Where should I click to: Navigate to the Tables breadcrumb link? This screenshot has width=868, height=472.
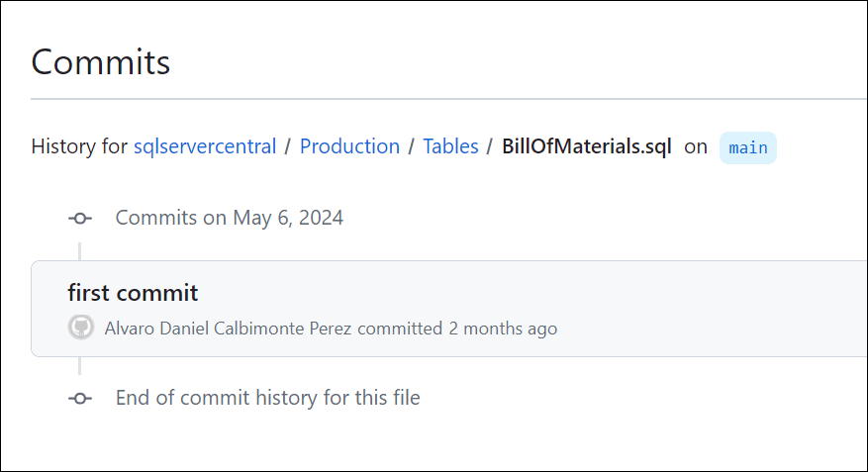(x=450, y=146)
